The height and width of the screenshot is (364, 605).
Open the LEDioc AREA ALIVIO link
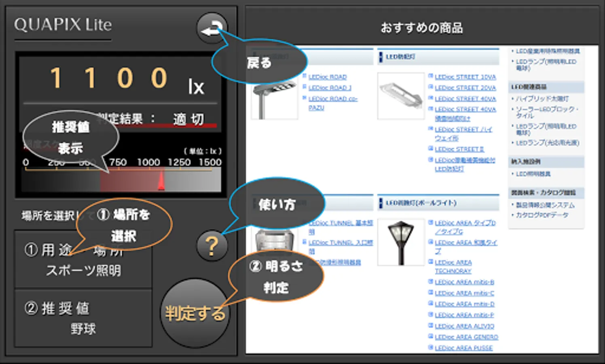pyautogui.click(x=464, y=326)
